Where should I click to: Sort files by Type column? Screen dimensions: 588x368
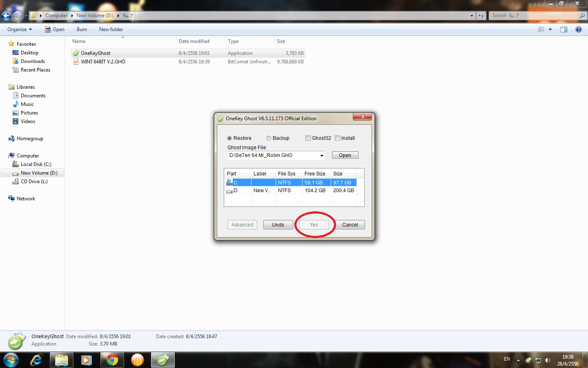coord(249,41)
